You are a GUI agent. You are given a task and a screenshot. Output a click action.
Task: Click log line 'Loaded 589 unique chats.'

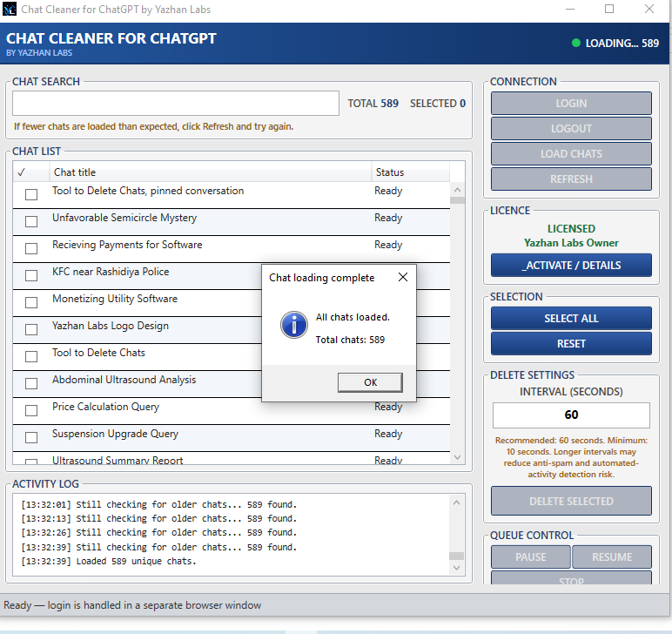136,561
